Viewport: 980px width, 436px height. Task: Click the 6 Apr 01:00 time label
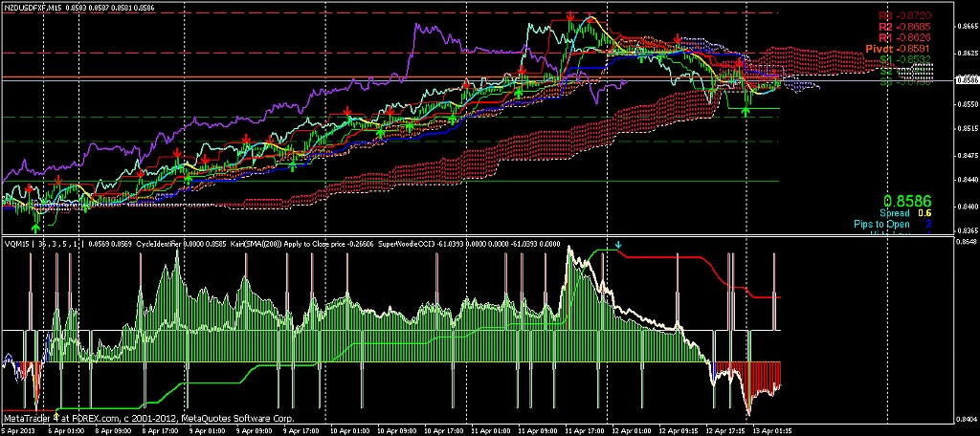(67, 431)
